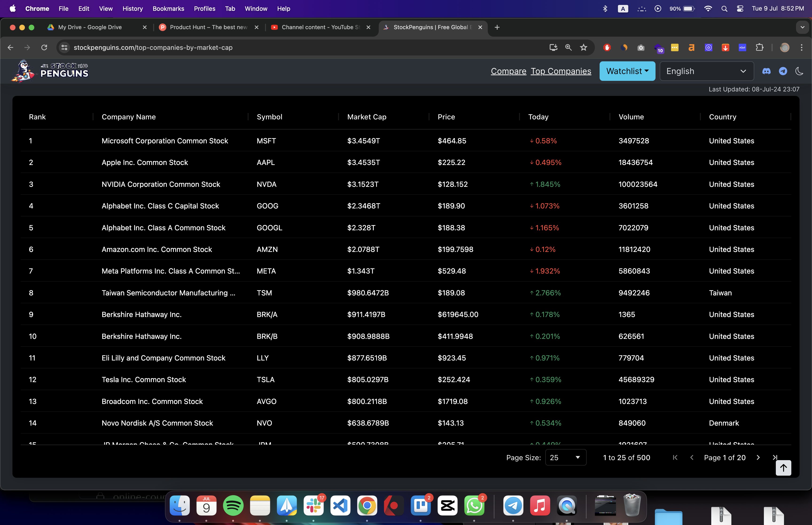The image size is (812, 525).
Task: Jump to the first page arrow
Action: point(675,458)
